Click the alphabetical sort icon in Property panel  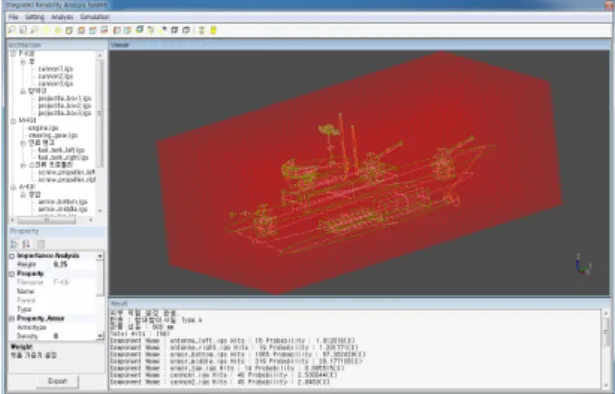click(26, 244)
